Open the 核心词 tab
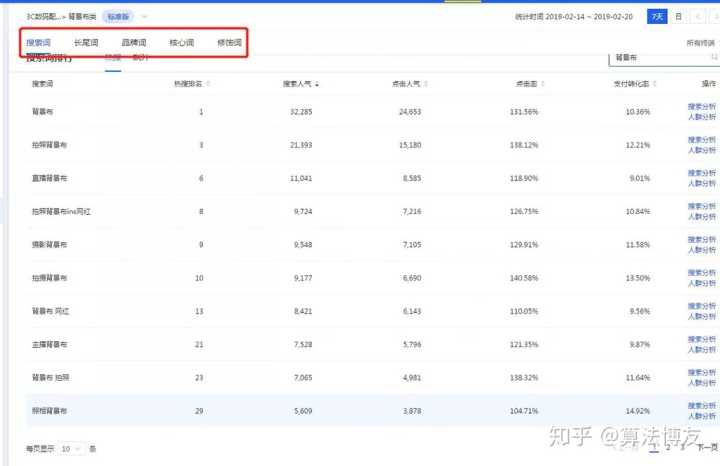Screen dimensions: 720x466 tap(181, 43)
